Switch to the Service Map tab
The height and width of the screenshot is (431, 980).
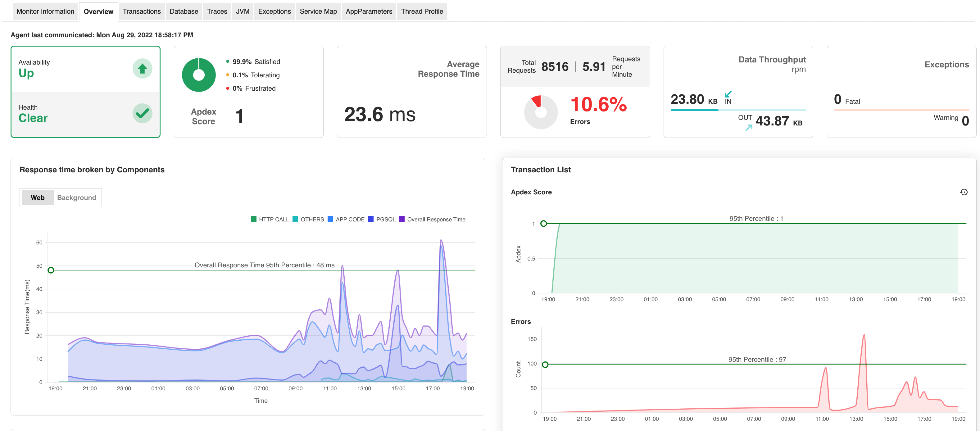318,11
